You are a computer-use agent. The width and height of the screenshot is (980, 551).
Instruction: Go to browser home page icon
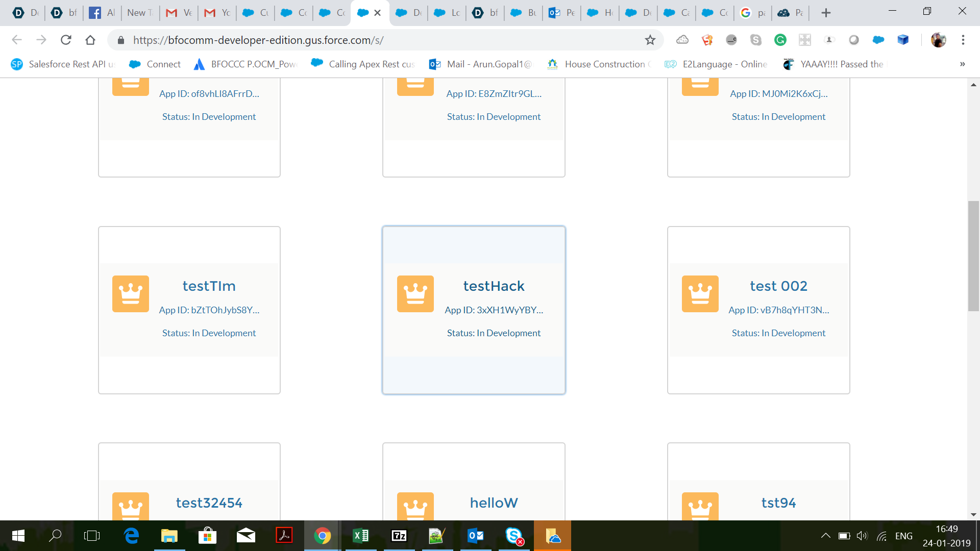90,40
